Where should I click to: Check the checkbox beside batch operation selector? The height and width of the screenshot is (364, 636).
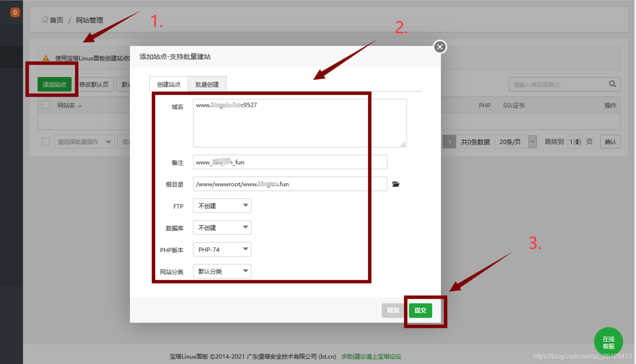click(46, 141)
